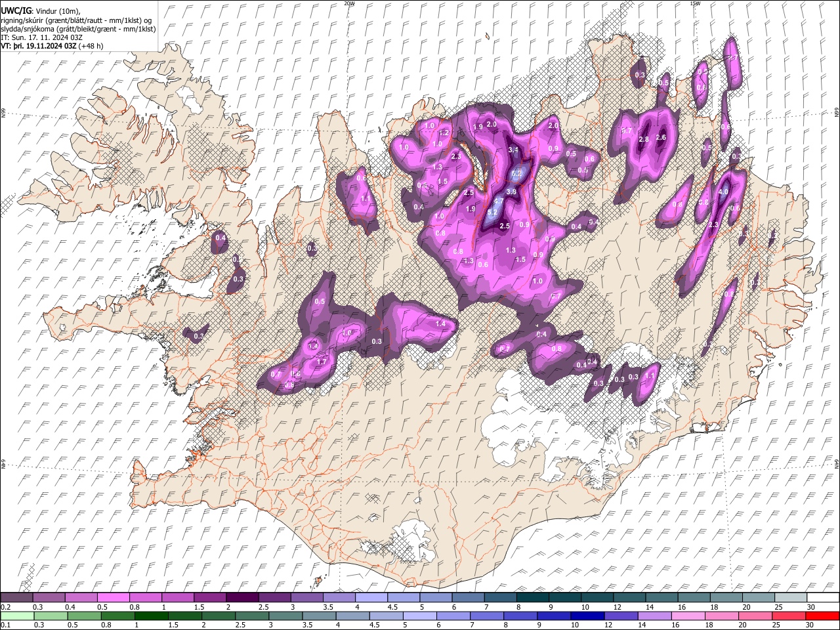Click the rain legend swatch between 7 and 8
840x630 pixels.
tap(487, 616)
